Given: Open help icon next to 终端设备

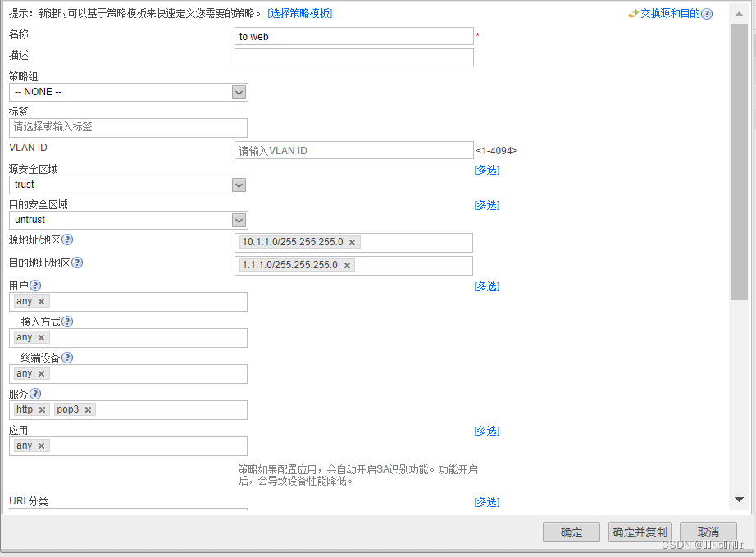Looking at the screenshot, I should [x=67, y=358].
